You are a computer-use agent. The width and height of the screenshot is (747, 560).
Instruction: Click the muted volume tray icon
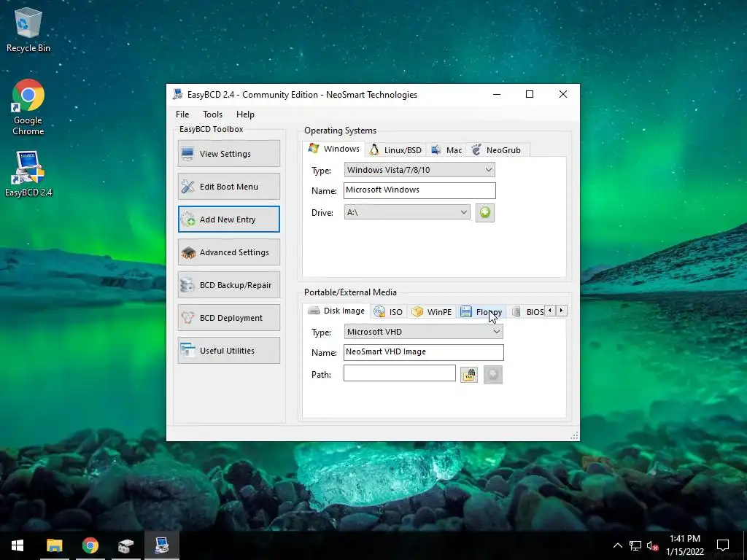[x=652, y=545]
